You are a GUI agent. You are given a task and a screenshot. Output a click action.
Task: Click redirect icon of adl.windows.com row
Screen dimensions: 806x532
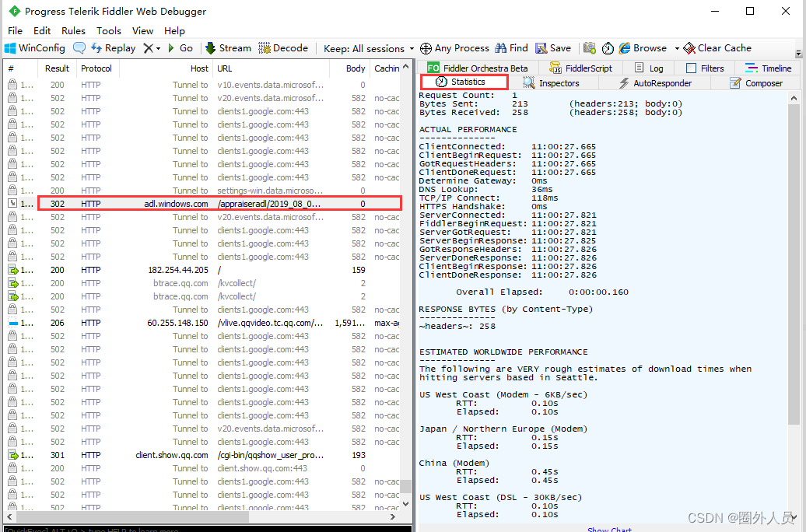13,204
